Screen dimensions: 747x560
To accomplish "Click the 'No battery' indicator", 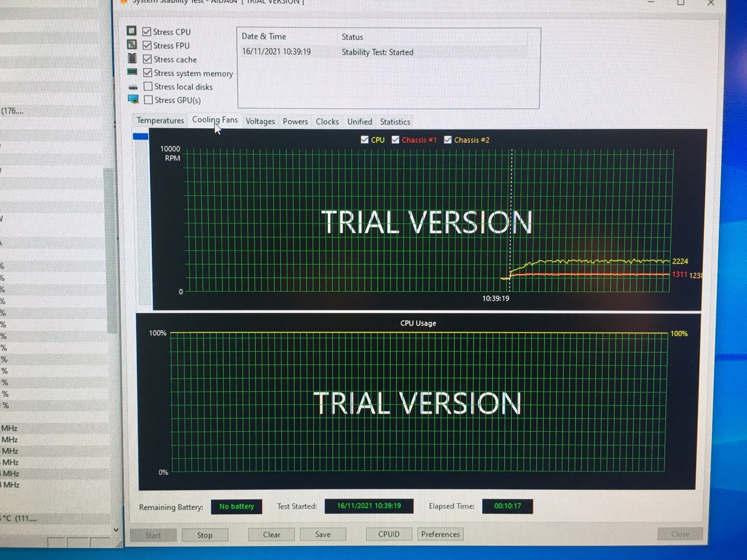I will coord(237,506).
